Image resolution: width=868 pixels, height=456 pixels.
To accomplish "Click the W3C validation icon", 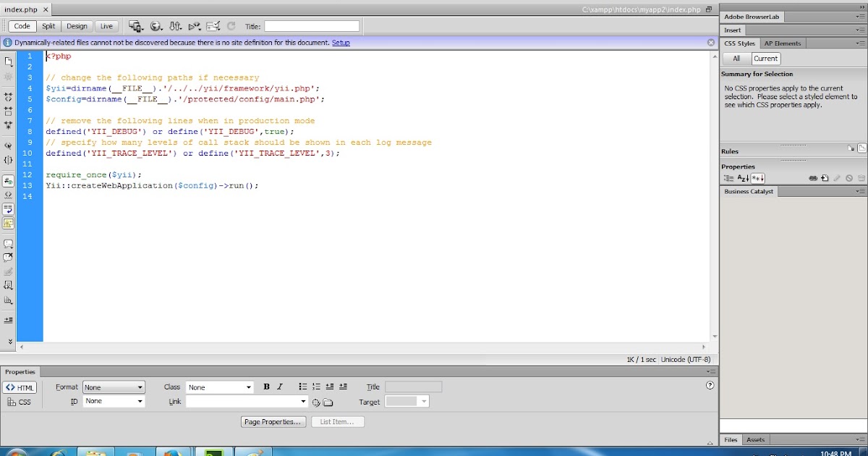I will [194, 26].
